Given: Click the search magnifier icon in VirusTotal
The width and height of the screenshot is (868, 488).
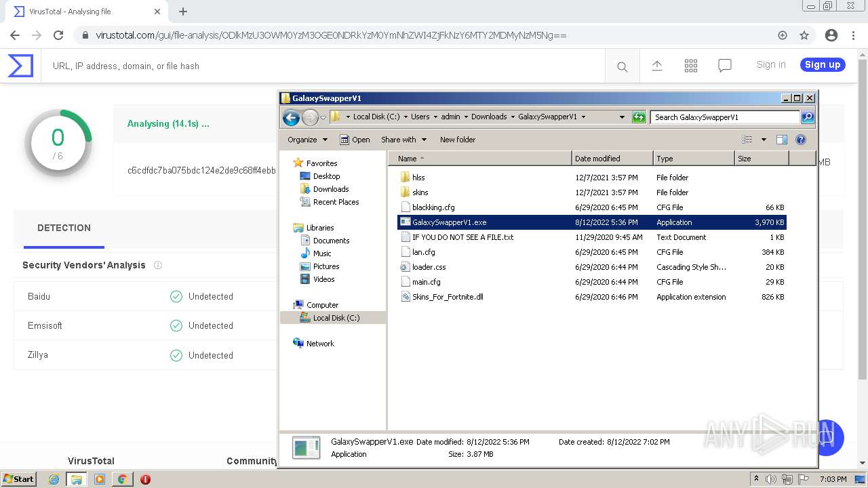Looking at the screenshot, I should [x=622, y=66].
